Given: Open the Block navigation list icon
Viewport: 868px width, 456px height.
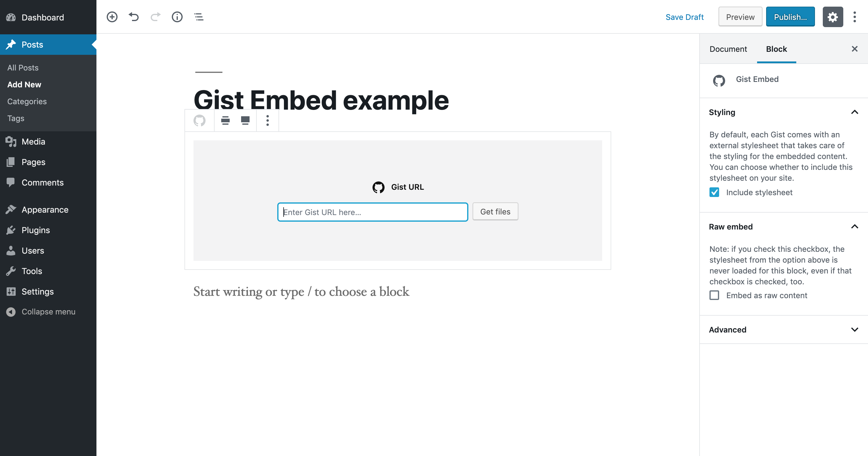Looking at the screenshot, I should (199, 17).
